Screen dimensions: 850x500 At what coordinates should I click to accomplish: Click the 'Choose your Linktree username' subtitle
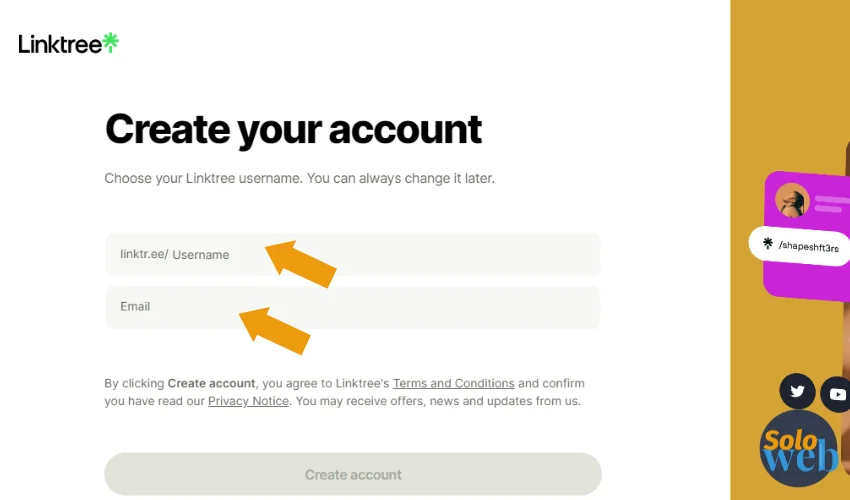(x=299, y=178)
